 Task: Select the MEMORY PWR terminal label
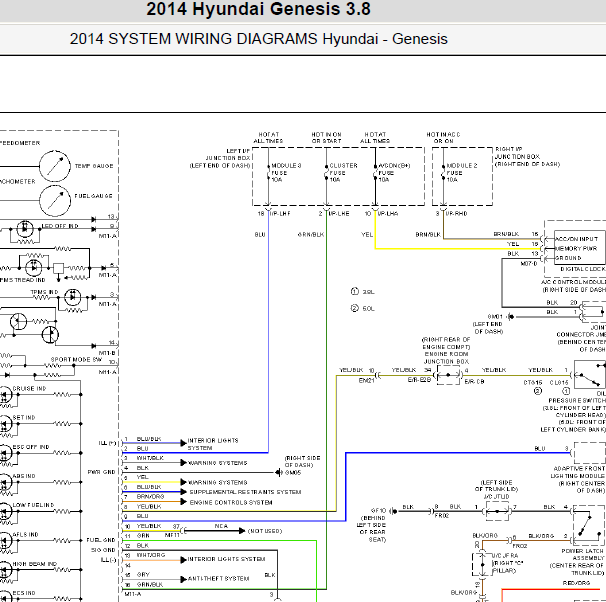point(576,248)
